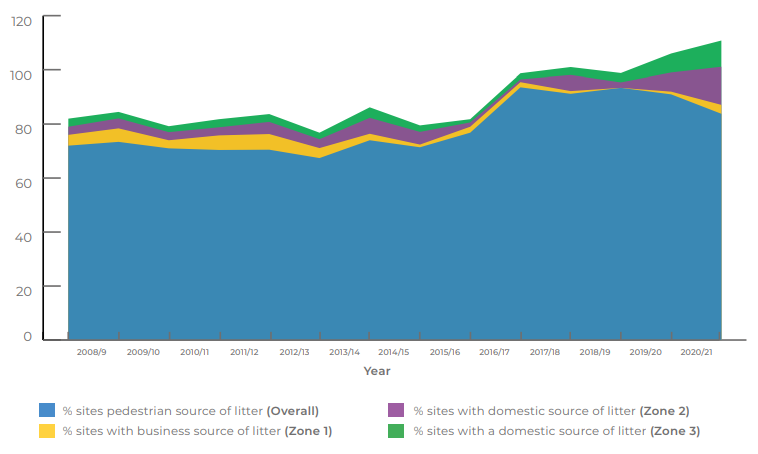Click the 'Year' axis title
This screenshot has width=758, height=454.
pyautogui.click(x=377, y=371)
